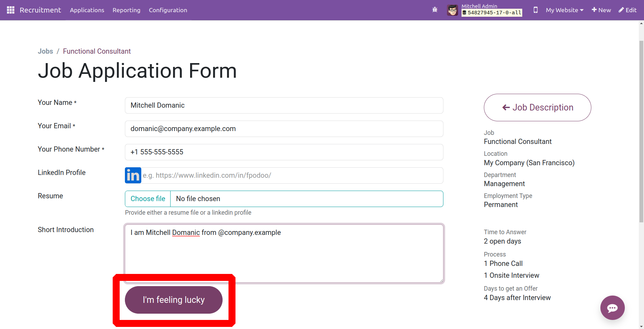Screen dimensions: 644x329
Task: Open the Reporting menu
Action: [x=126, y=10]
